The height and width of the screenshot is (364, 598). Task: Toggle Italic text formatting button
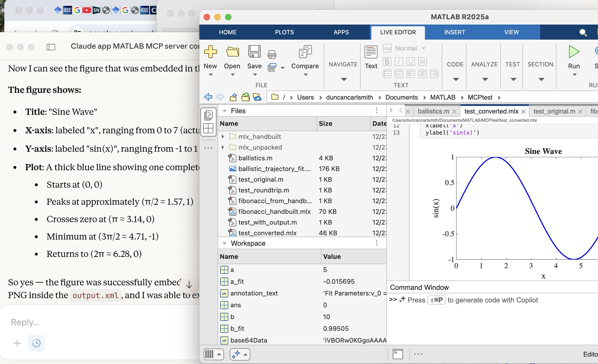coord(399,62)
